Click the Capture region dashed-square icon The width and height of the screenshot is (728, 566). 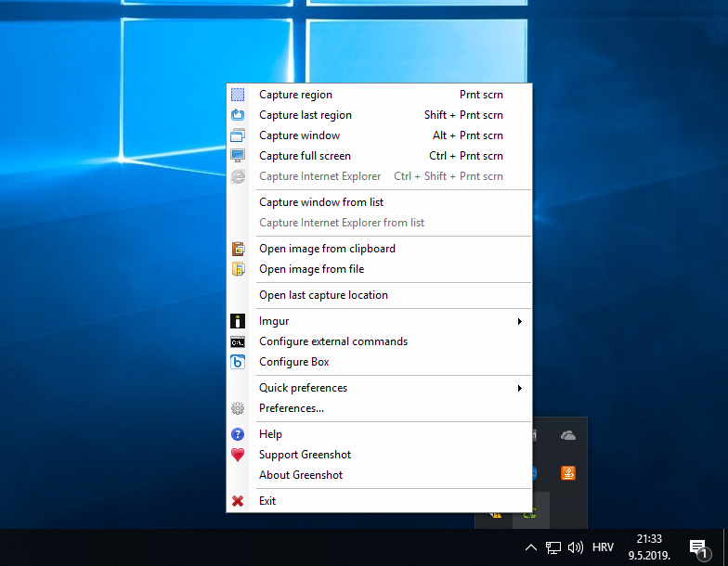(x=238, y=95)
